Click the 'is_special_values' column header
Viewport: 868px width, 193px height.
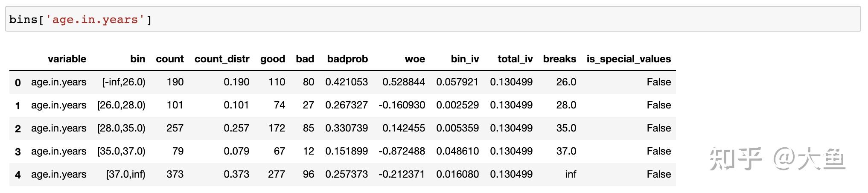tap(628, 59)
